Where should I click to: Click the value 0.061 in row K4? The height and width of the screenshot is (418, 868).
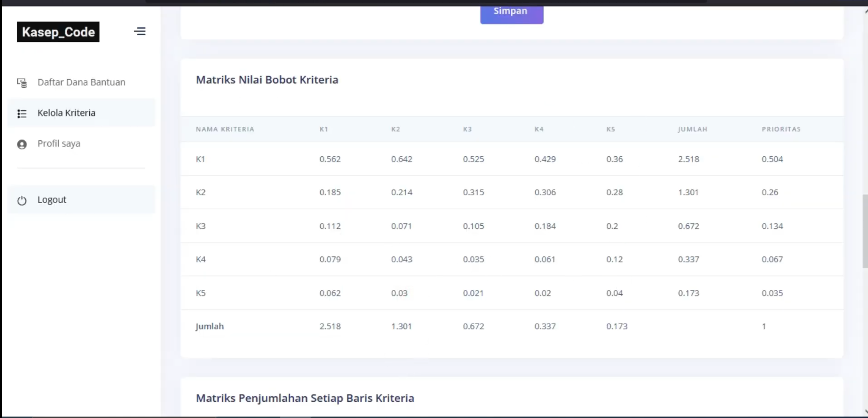545,259
